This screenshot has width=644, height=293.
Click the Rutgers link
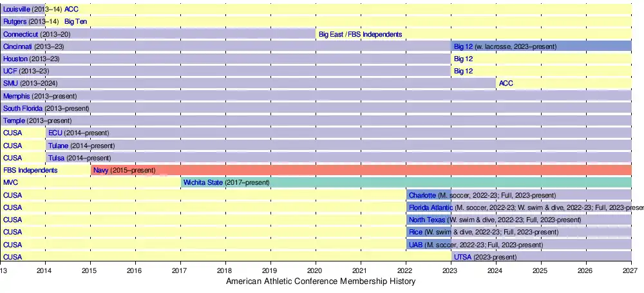pyautogui.click(x=15, y=21)
